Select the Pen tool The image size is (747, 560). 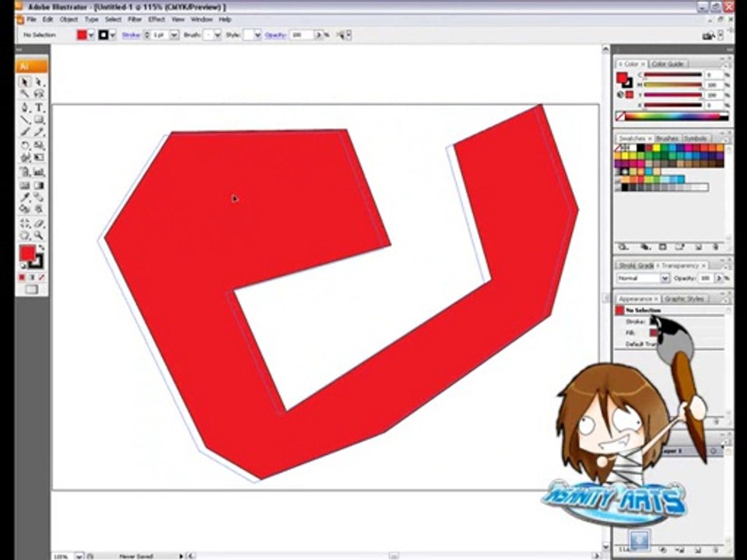point(25,107)
